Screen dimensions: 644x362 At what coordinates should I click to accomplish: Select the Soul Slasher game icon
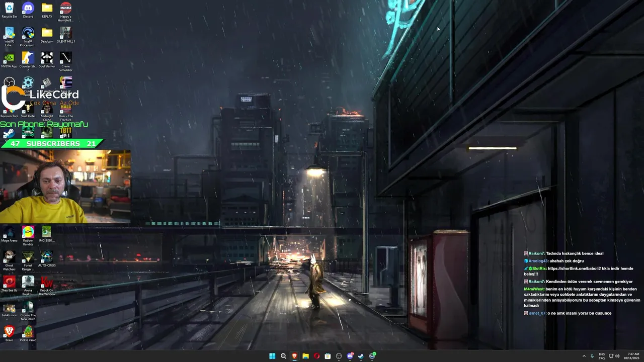(x=47, y=60)
